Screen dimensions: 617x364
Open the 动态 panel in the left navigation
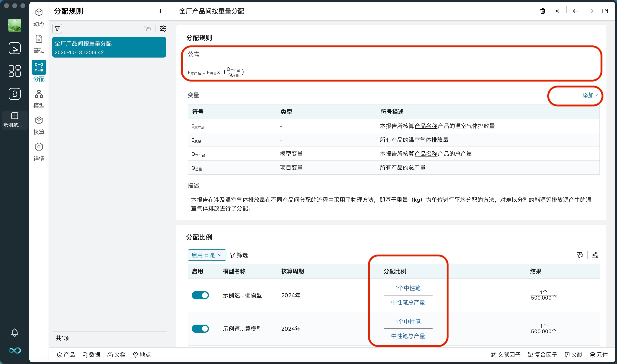tap(39, 17)
